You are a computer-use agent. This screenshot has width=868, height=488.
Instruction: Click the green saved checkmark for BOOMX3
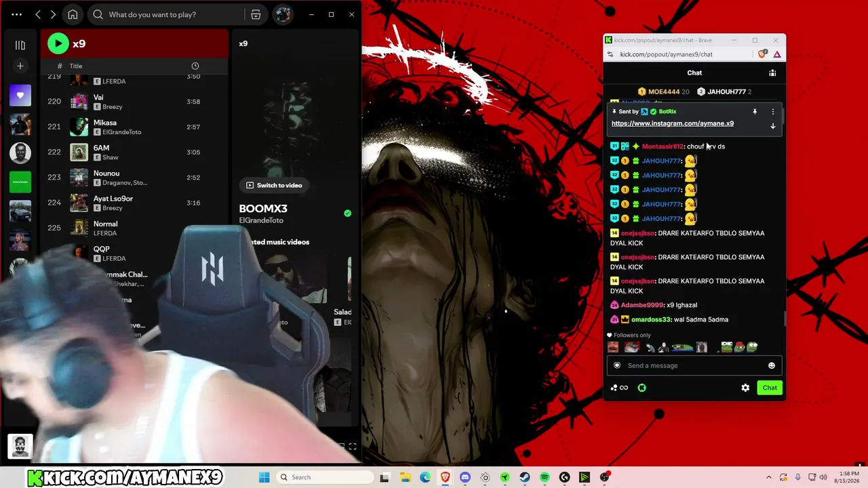(x=347, y=213)
